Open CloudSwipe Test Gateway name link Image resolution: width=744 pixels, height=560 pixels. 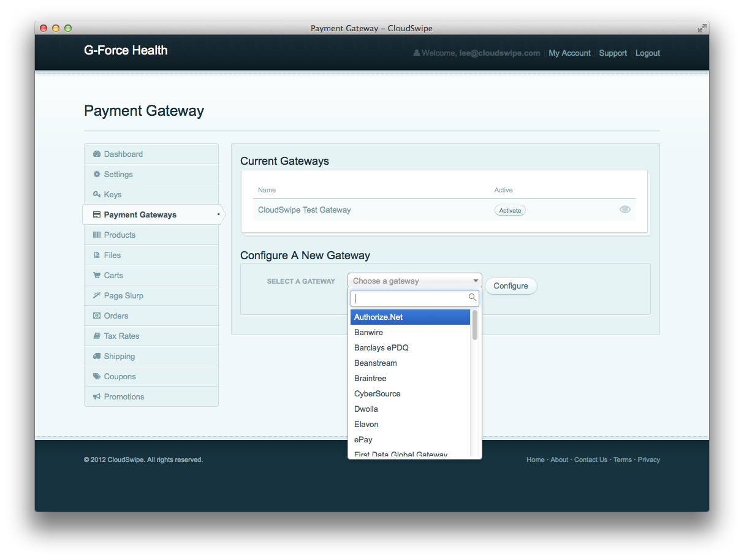(304, 210)
